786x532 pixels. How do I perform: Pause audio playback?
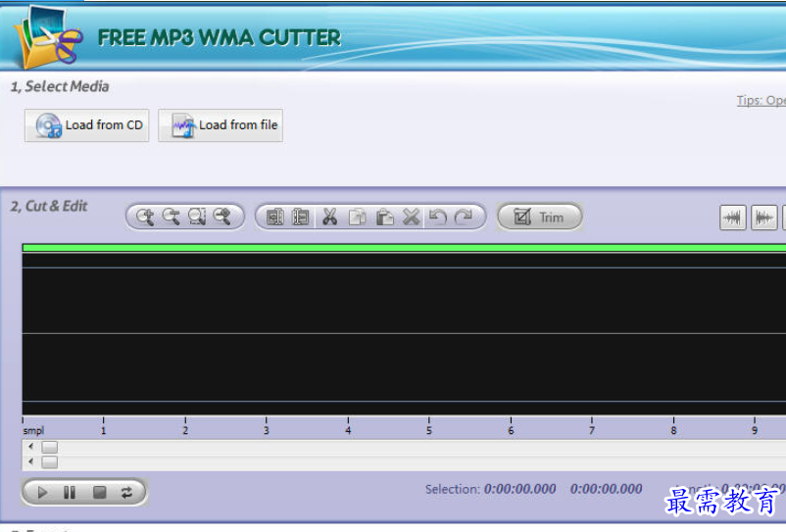pyautogui.click(x=70, y=493)
